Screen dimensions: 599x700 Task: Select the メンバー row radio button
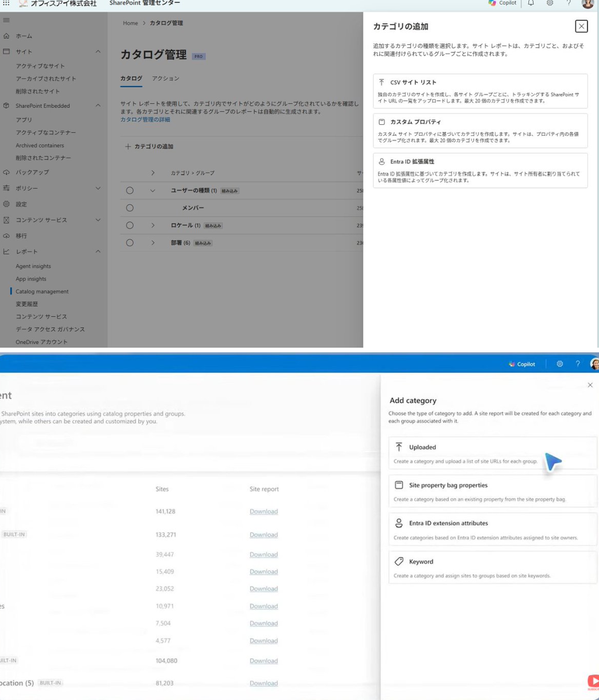pos(130,208)
